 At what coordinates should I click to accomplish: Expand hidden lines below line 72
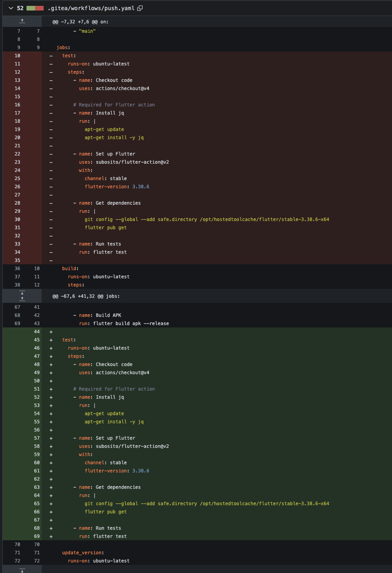click(x=22, y=569)
